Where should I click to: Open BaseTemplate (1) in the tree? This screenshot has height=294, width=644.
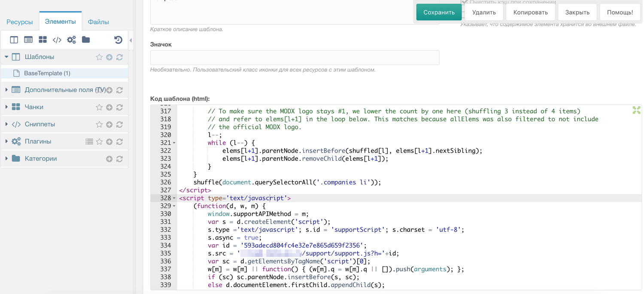tap(47, 73)
